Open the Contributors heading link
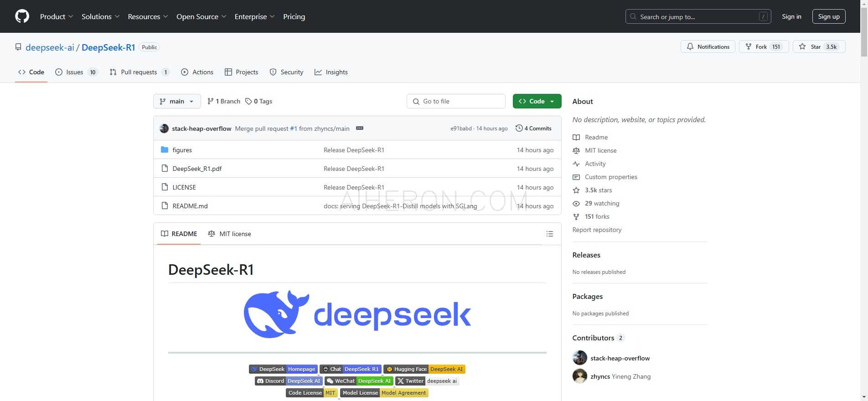 (x=598, y=338)
